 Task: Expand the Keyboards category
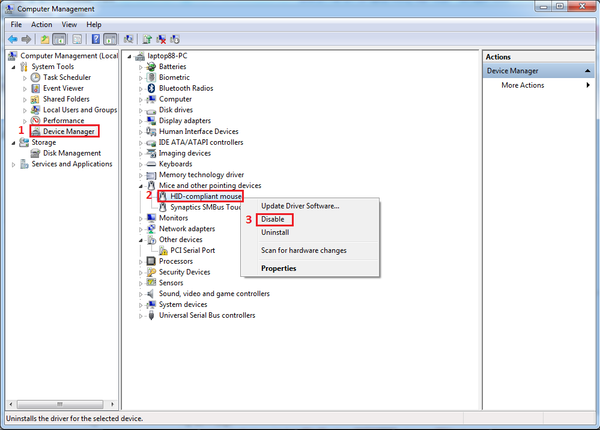click(x=140, y=165)
